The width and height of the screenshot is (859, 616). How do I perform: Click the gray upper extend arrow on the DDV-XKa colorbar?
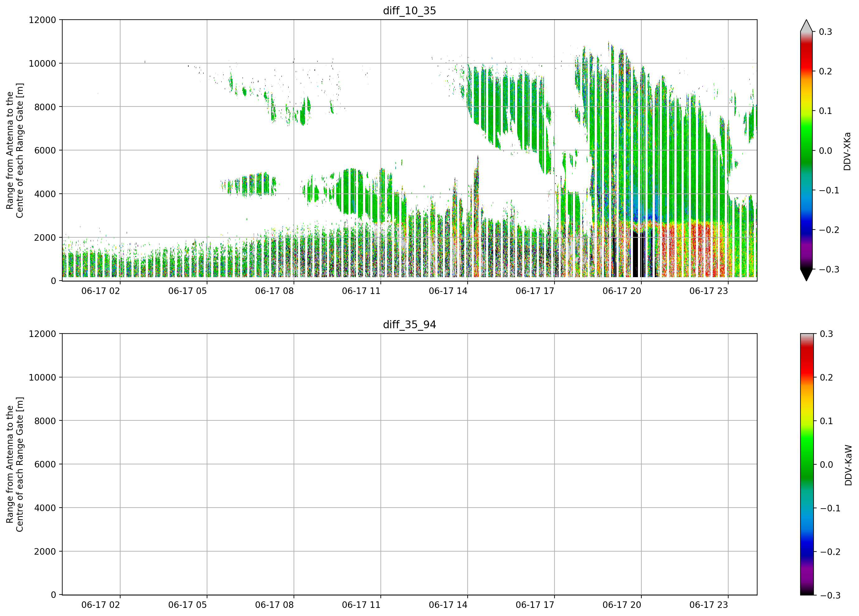pyautogui.click(x=806, y=26)
